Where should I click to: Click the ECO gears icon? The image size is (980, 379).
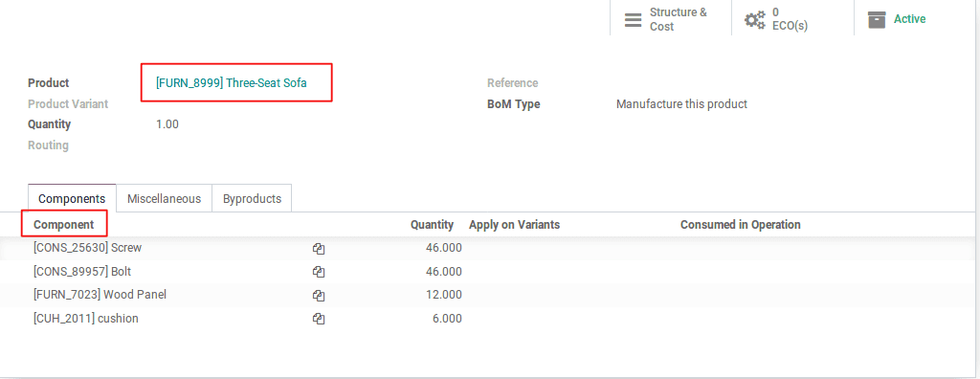click(x=755, y=20)
